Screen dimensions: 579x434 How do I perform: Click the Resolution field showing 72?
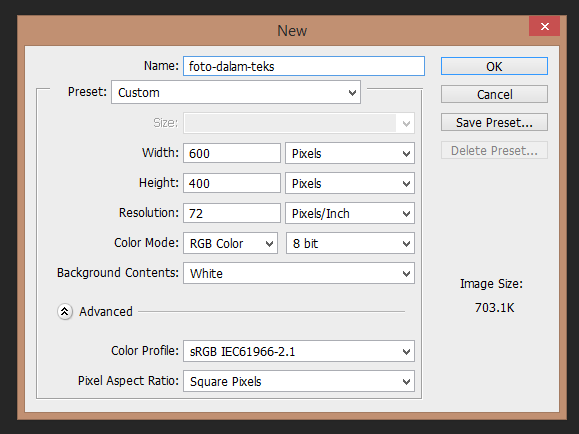pyautogui.click(x=232, y=213)
